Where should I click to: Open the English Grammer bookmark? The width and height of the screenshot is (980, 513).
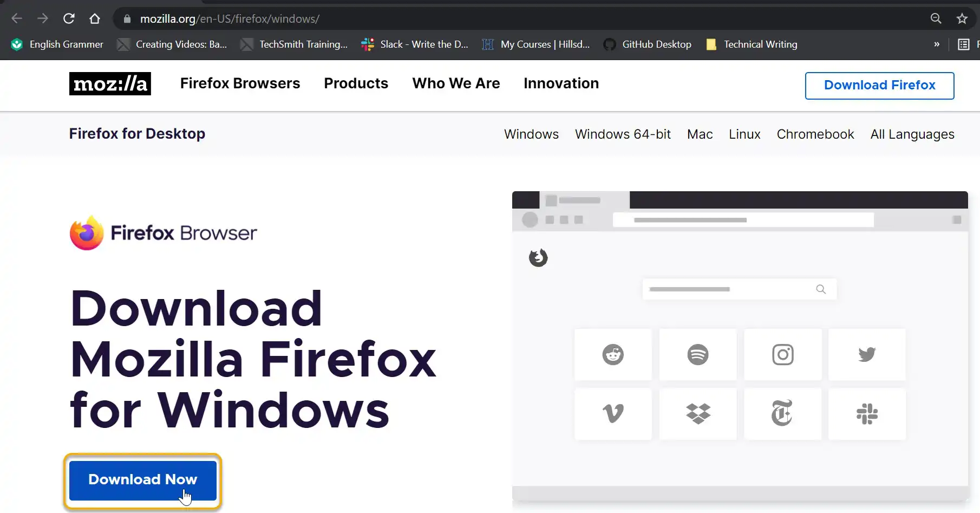tap(57, 44)
